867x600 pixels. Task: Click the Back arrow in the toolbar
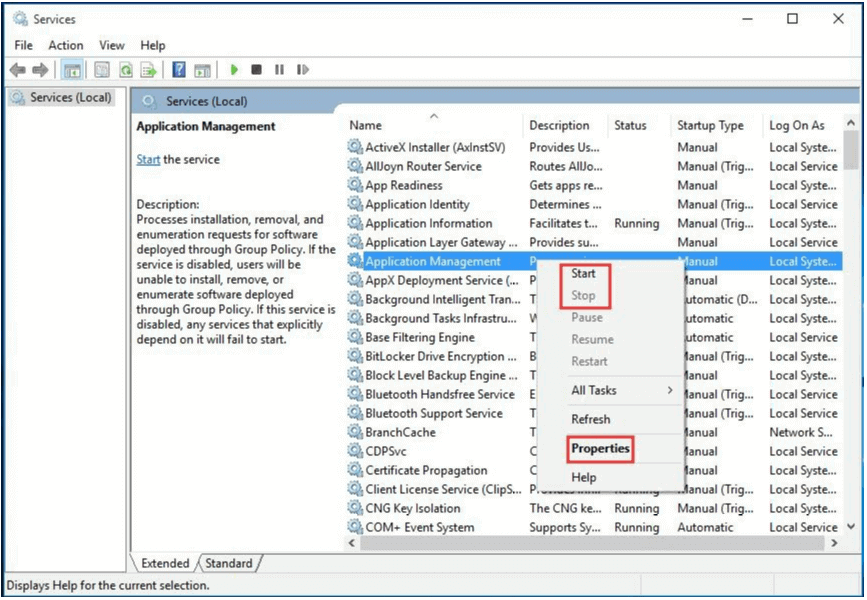[x=17, y=70]
